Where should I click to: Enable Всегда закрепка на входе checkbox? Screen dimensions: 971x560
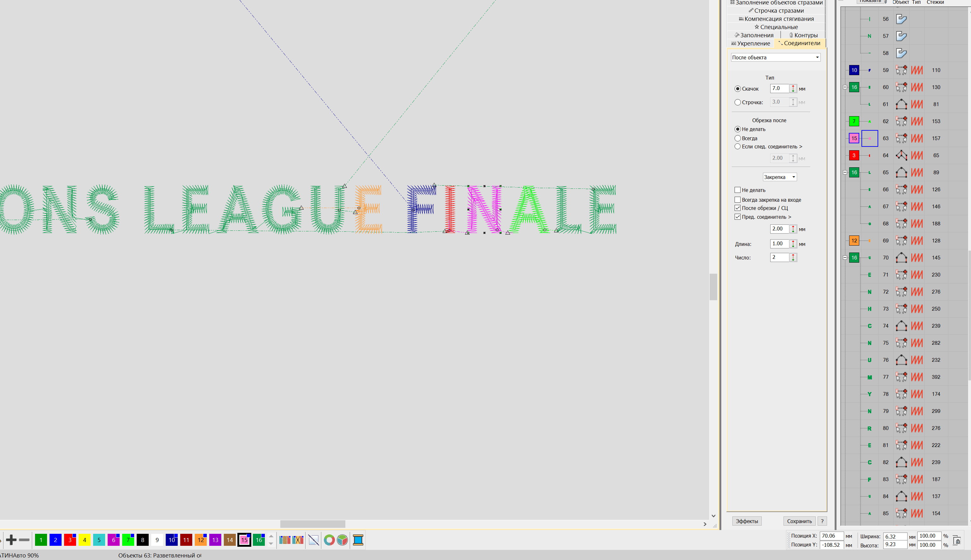click(x=738, y=200)
